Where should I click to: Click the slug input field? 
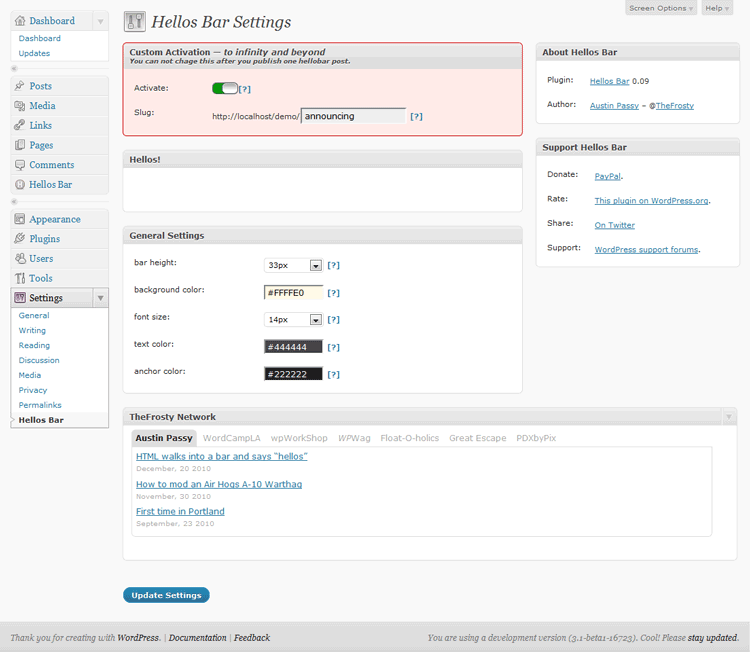coord(353,116)
